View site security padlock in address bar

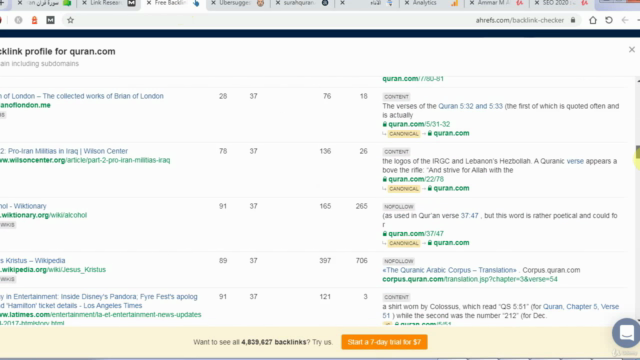tap(573, 20)
